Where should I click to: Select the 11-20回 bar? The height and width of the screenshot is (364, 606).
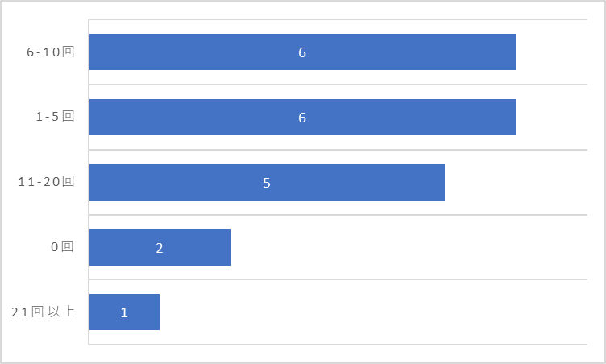click(267, 182)
